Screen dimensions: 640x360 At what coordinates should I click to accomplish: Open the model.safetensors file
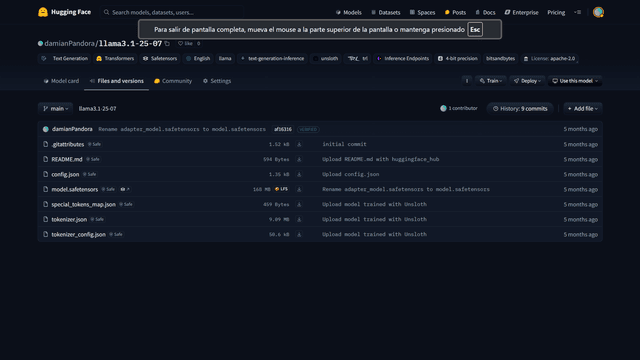coord(75,189)
